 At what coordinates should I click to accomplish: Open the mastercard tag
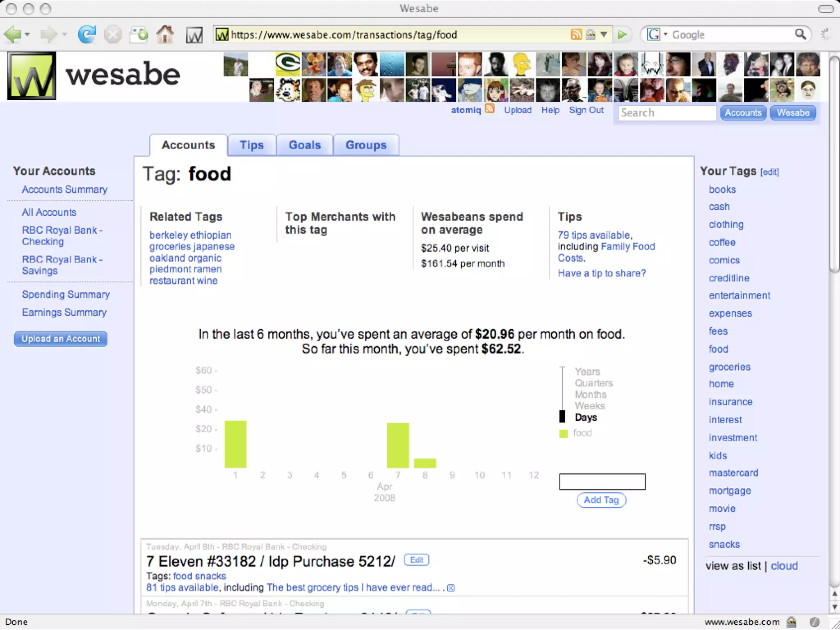(733, 473)
